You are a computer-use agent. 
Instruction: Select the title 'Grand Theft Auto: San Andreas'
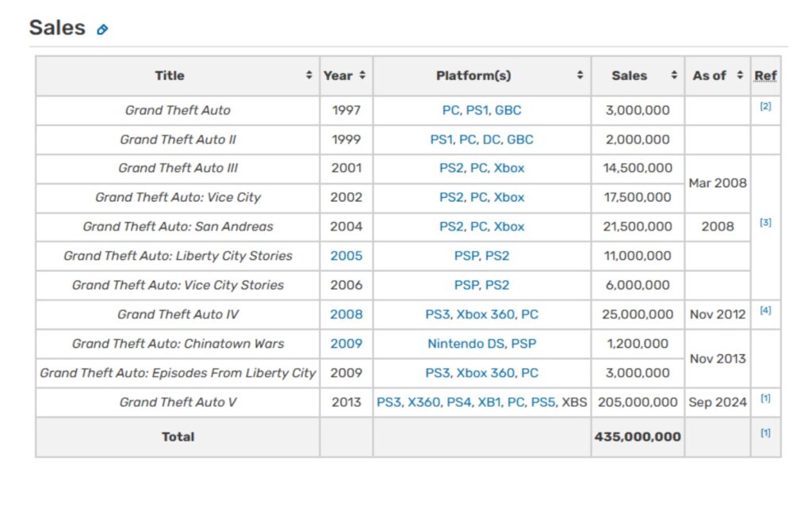178,227
